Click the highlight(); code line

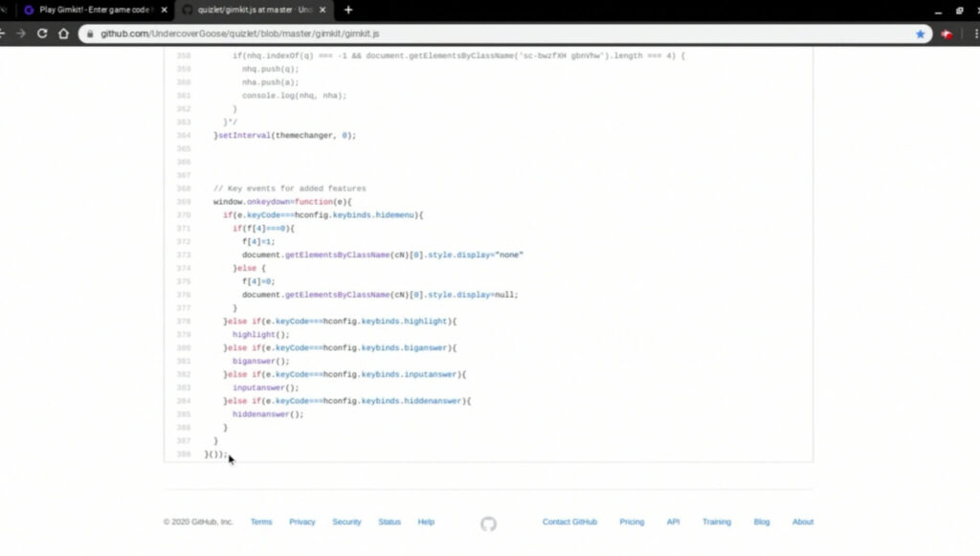260,335
